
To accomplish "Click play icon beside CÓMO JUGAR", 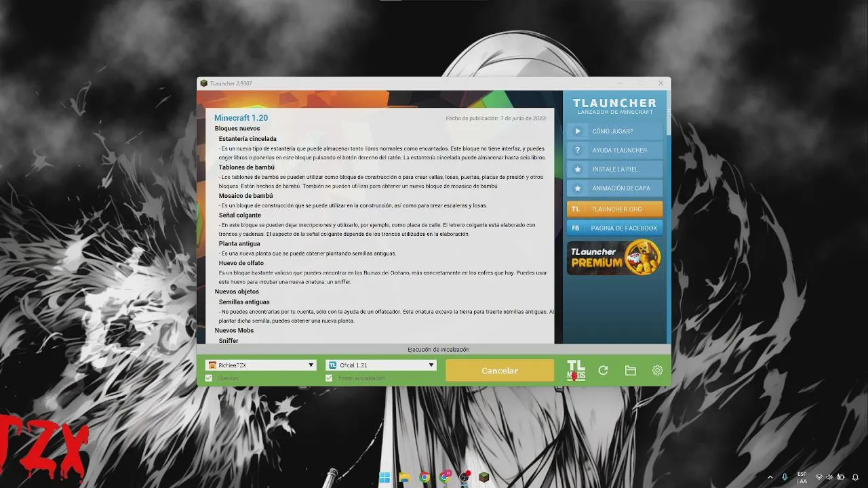I will click(578, 131).
